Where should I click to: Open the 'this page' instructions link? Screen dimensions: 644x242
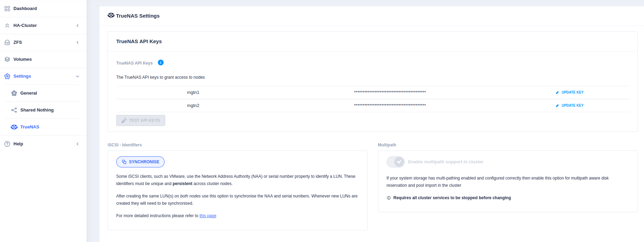click(x=208, y=216)
